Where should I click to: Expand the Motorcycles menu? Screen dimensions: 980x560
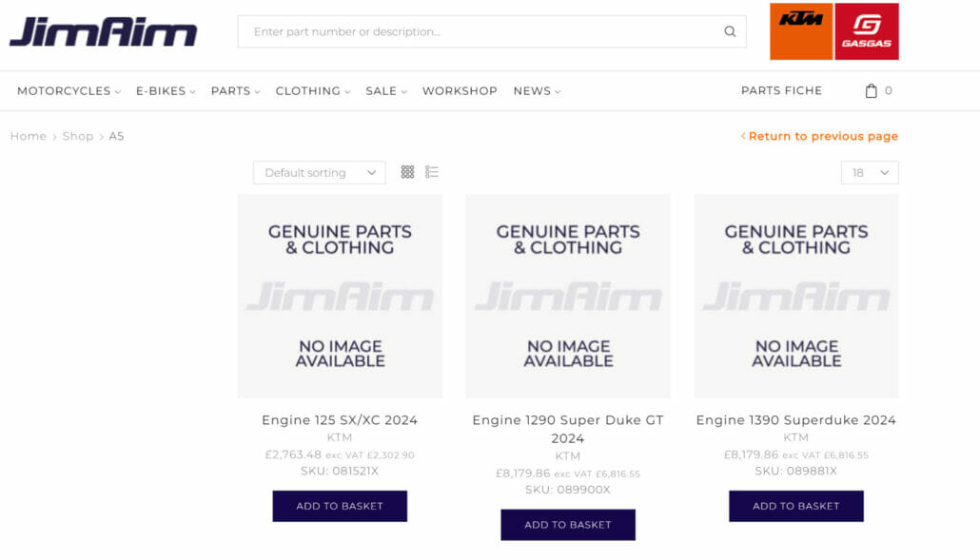tap(69, 91)
